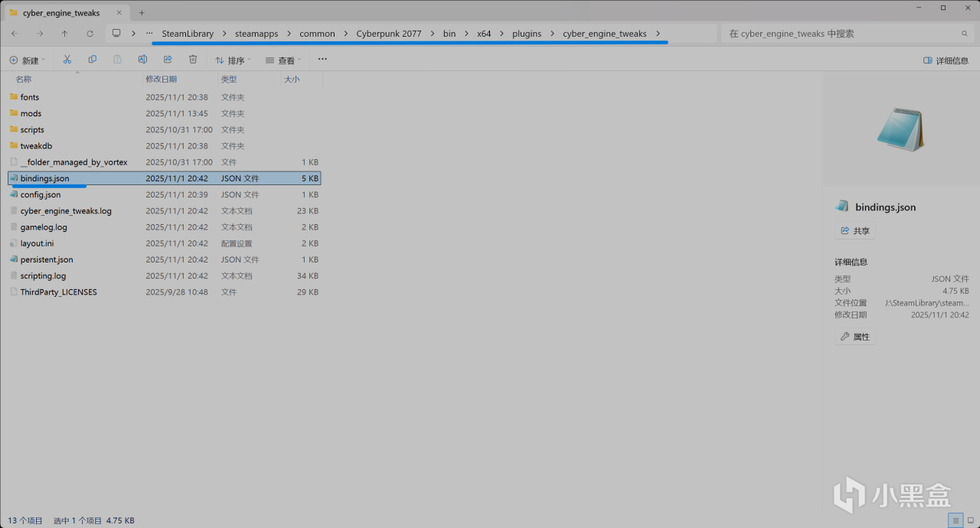Select the mods folder
This screenshot has height=528, width=980.
click(165, 113)
